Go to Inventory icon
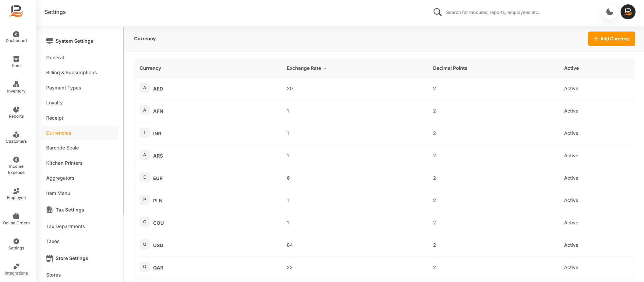The height and width of the screenshot is (282, 644). [16, 84]
